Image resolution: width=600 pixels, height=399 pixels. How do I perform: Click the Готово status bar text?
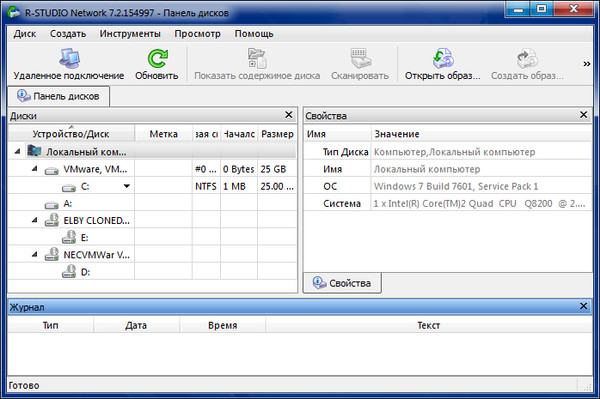click(24, 385)
